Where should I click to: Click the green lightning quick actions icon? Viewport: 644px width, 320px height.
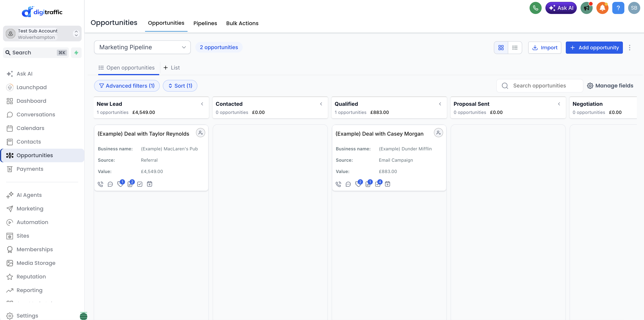pos(76,53)
